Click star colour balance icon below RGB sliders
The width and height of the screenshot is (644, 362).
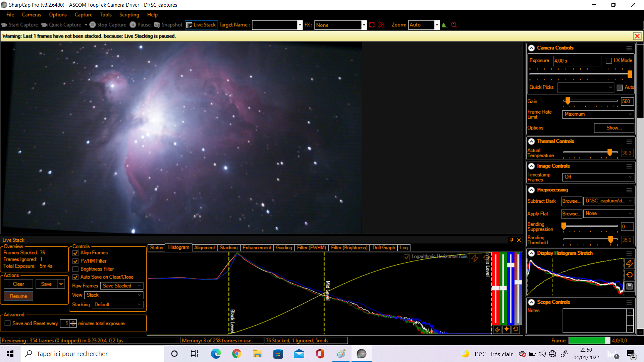click(x=506, y=329)
